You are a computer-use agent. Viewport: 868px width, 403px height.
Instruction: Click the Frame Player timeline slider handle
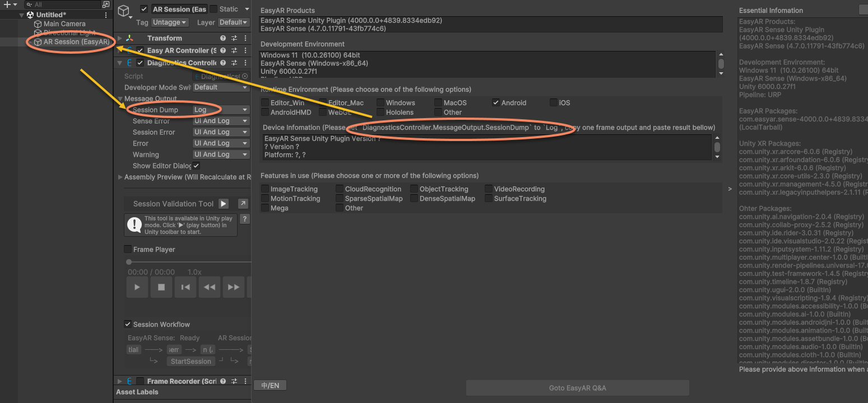[129, 262]
